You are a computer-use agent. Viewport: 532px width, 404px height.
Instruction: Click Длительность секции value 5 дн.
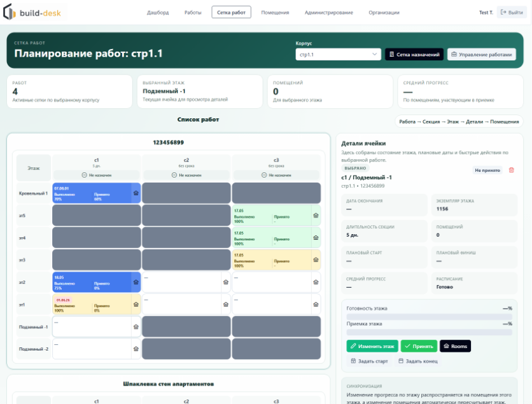[x=352, y=235]
